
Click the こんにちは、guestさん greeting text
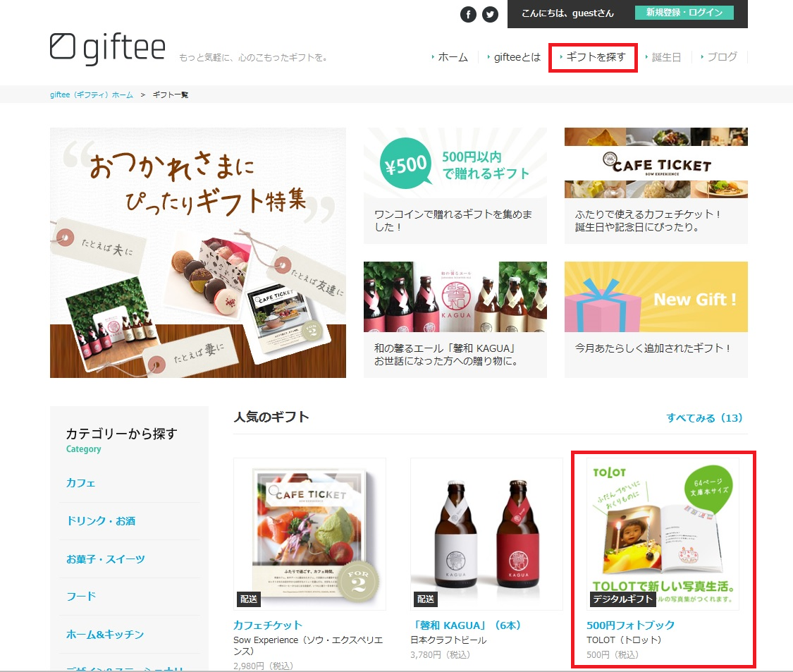tap(567, 13)
